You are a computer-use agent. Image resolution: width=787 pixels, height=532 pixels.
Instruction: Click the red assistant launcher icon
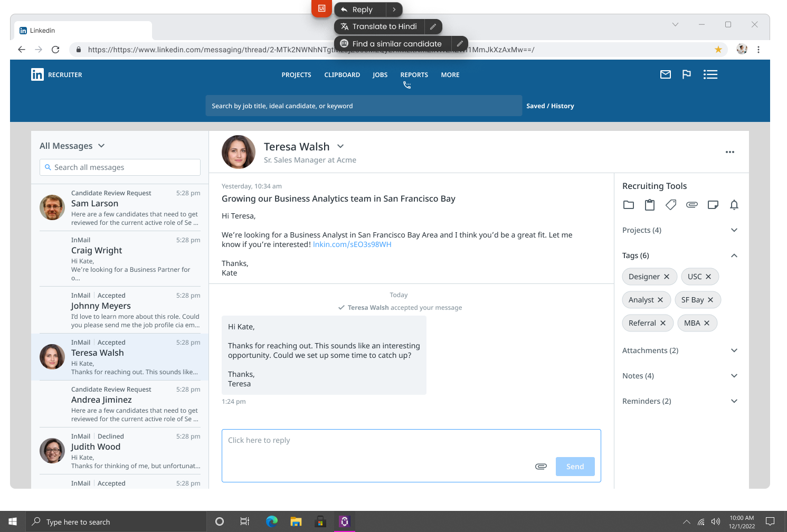pyautogui.click(x=321, y=8)
